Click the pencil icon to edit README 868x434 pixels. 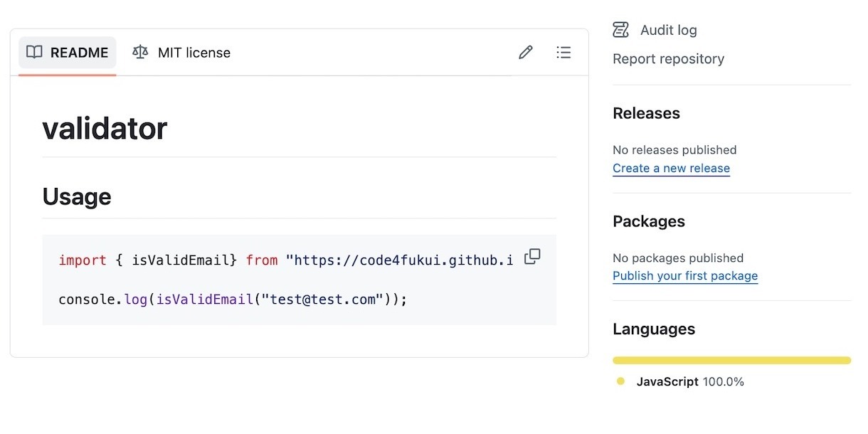coord(526,53)
